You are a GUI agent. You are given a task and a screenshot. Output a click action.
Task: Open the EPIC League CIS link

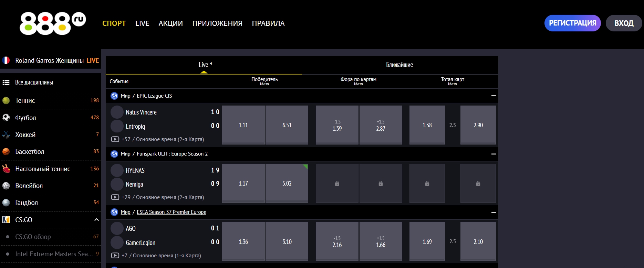click(154, 96)
